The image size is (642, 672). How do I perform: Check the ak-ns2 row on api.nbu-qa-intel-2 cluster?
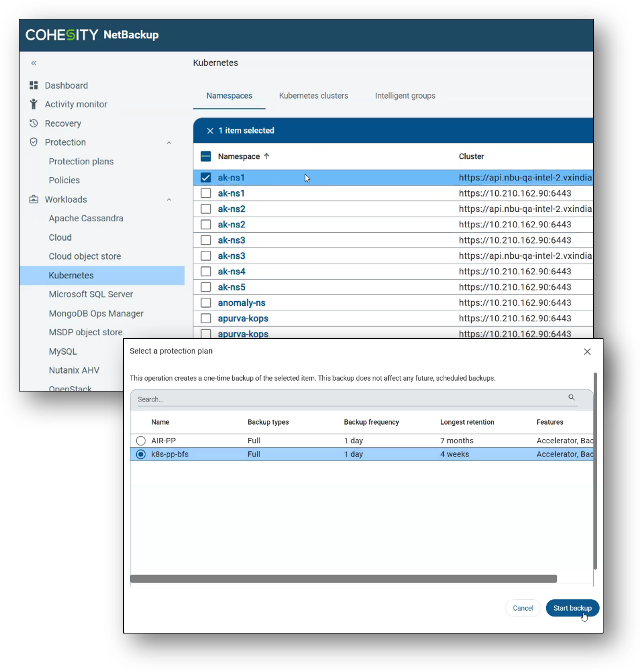(206, 209)
